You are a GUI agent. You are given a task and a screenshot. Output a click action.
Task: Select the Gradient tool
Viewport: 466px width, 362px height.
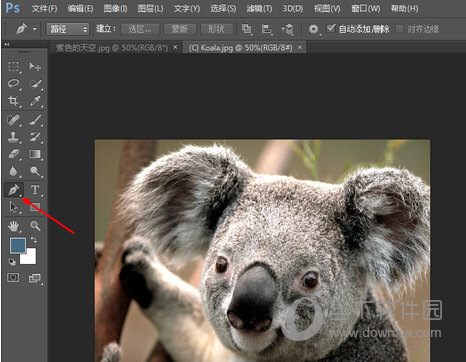pyautogui.click(x=35, y=154)
